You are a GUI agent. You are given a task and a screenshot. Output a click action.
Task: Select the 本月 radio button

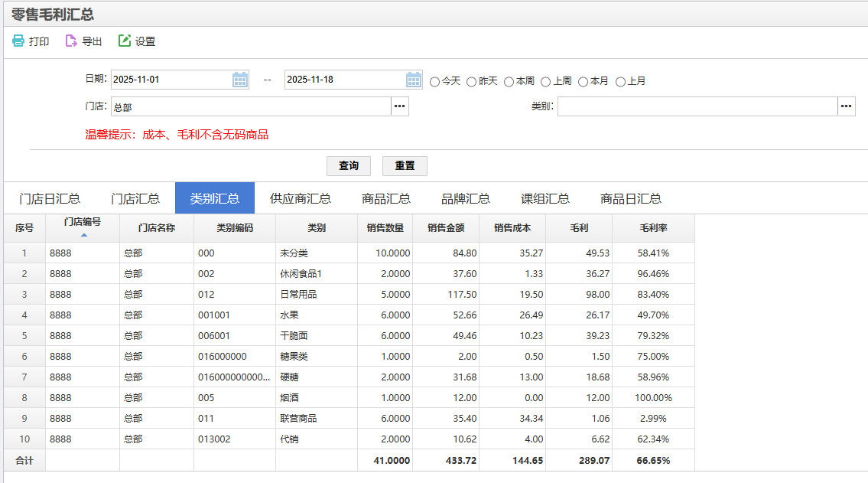(x=583, y=81)
